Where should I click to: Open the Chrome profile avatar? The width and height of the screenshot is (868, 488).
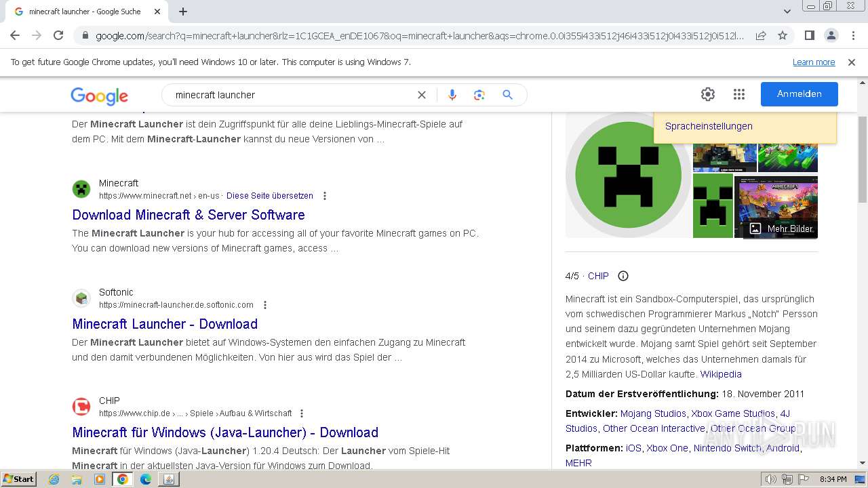831,35
